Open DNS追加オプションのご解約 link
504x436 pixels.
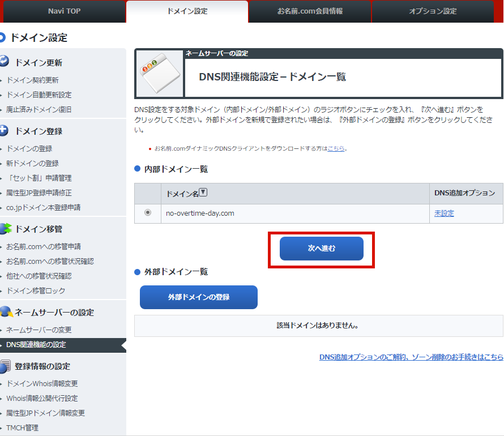pos(411,357)
